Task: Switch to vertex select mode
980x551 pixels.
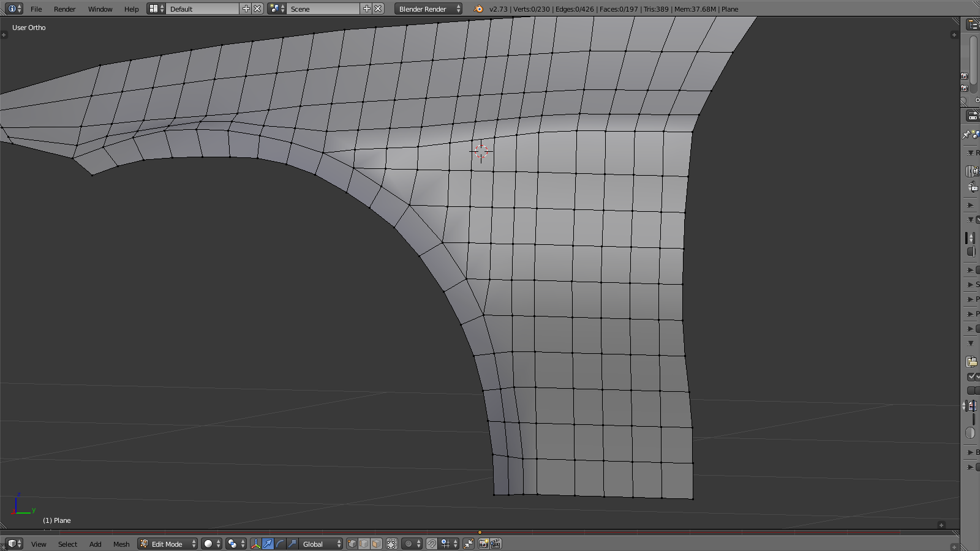Action: click(352, 544)
